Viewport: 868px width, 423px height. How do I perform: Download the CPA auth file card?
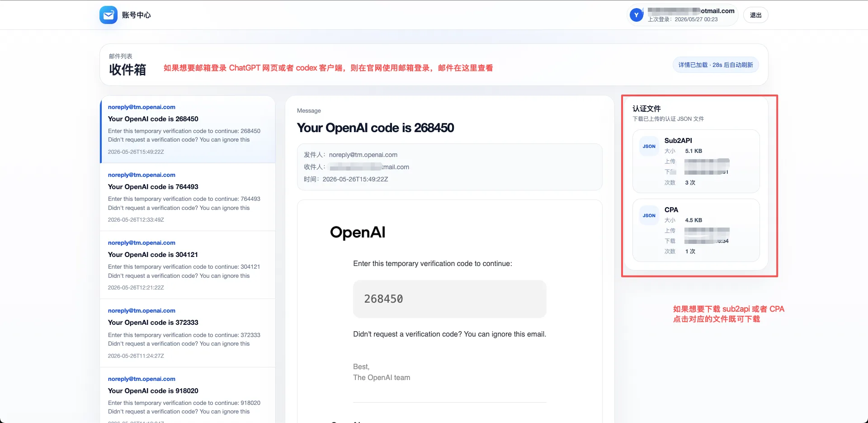click(696, 230)
